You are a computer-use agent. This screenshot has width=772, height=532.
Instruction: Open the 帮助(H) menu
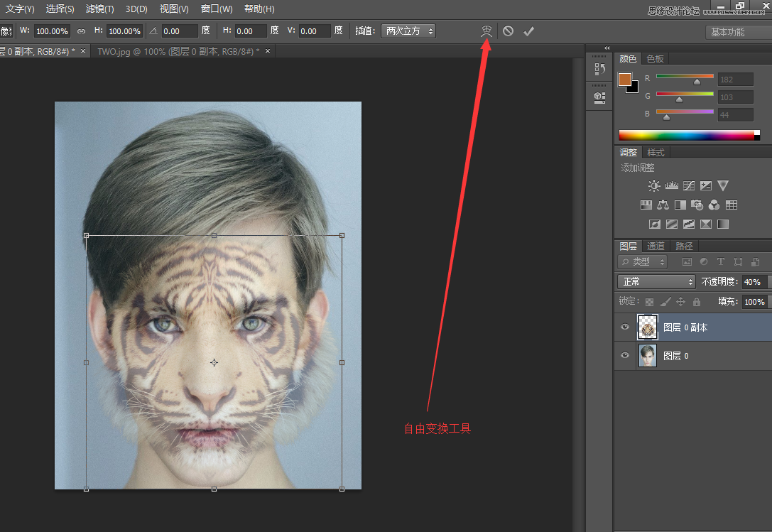click(x=259, y=9)
